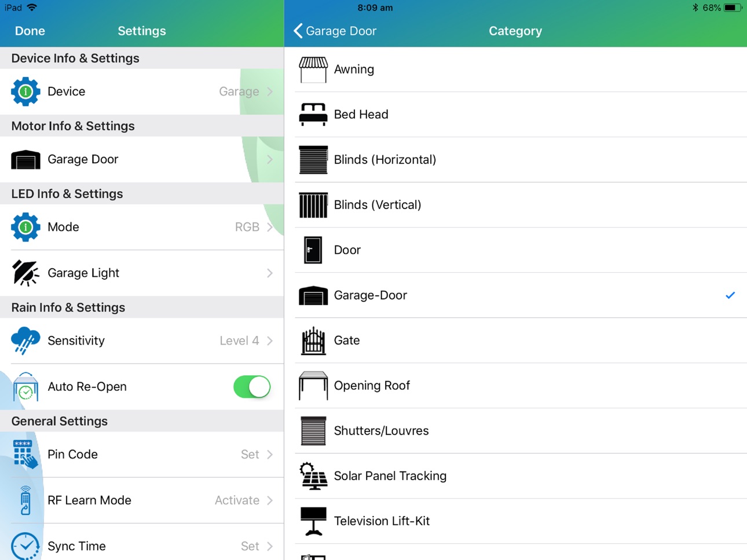
Task: Open Garage Door row chevron in Settings
Action: pos(270,159)
